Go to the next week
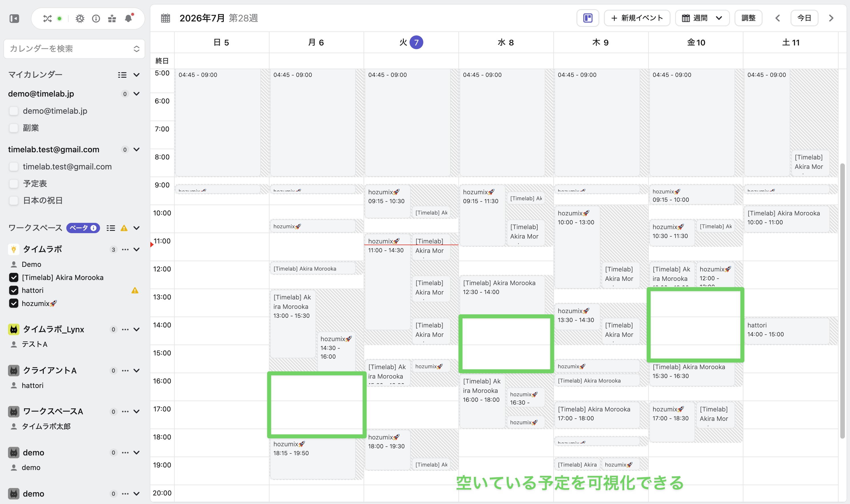The height and width of the screenshot is (504, 850). [831, 18]
